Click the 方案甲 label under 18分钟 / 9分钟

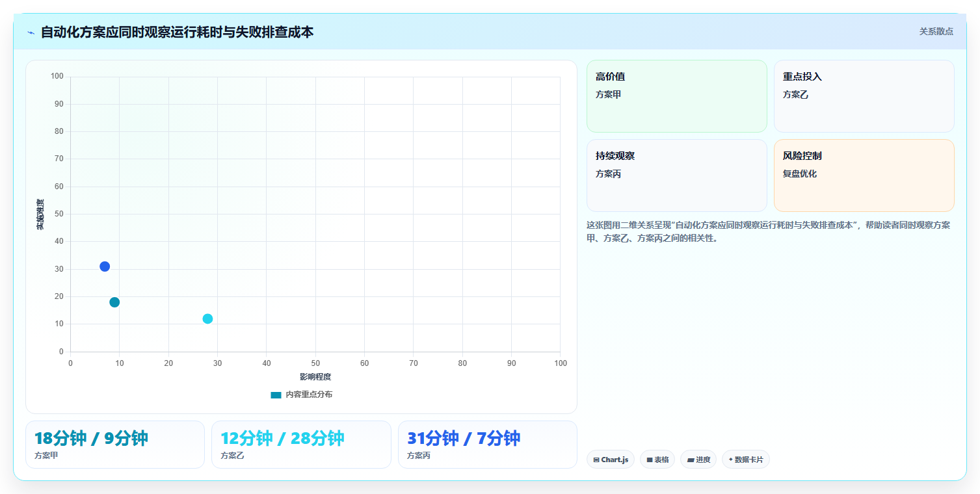[x=46, y=456]
